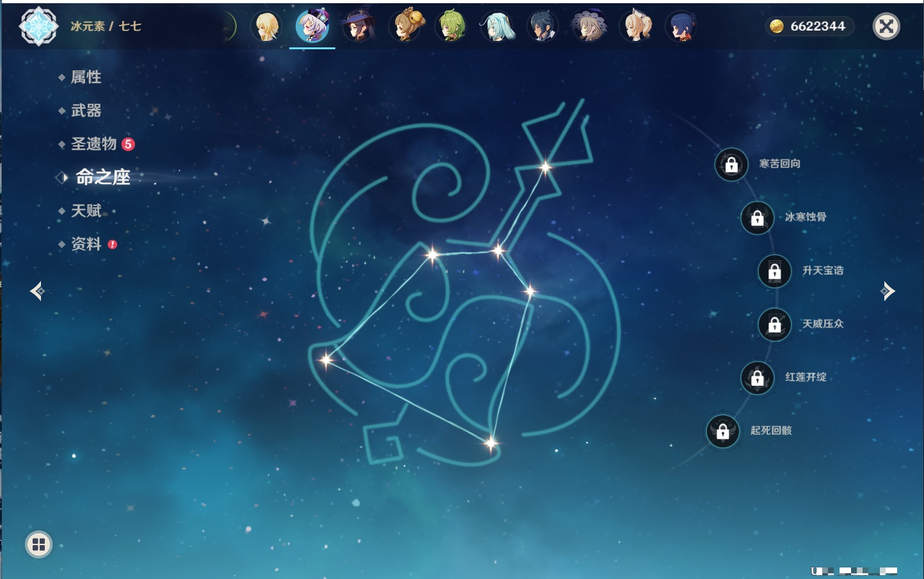Click the lock icon for 天威压众
Screen dimensions: 924x579
coord(774,324)
